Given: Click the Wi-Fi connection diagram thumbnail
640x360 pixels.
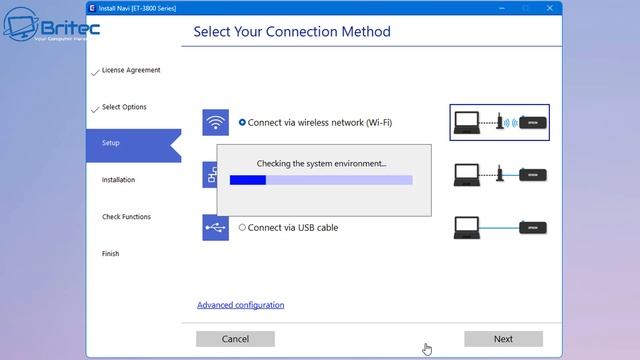Looking at the screenshot, I should [x=500, y=122].
